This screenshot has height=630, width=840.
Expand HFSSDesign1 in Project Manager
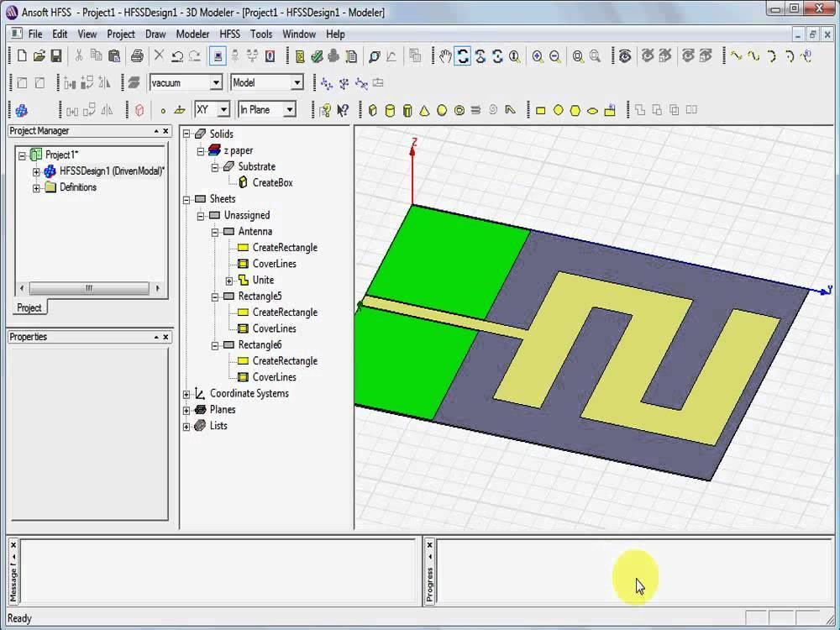tap(36, 171)
